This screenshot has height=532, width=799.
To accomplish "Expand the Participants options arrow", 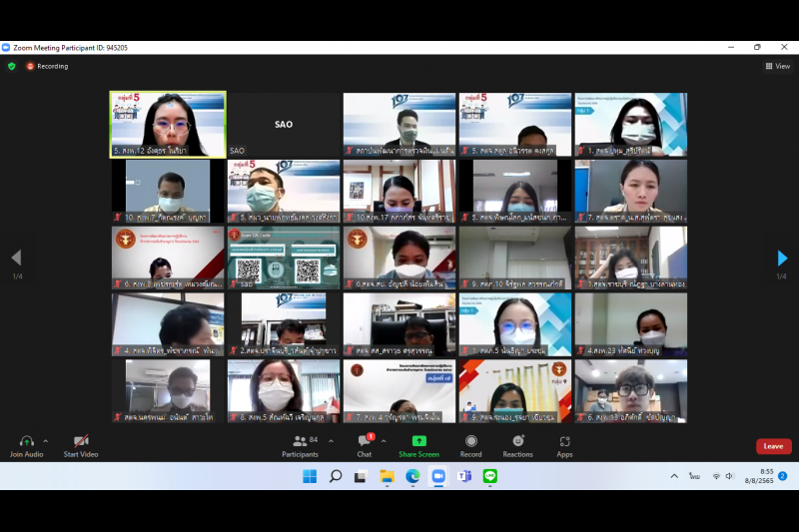I will (329, 440).
